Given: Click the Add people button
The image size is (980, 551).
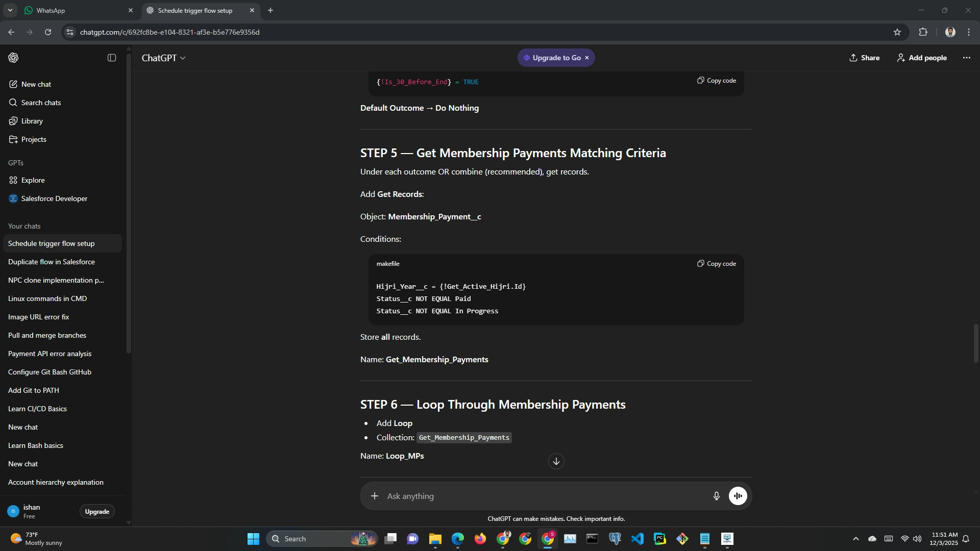Looking at the screenshot, I should tap(922, 58).
